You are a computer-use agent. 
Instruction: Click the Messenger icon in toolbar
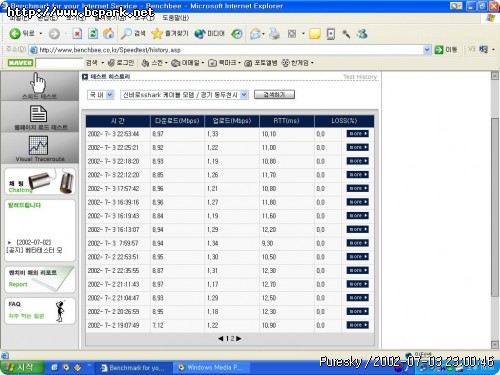click(362, 33)
